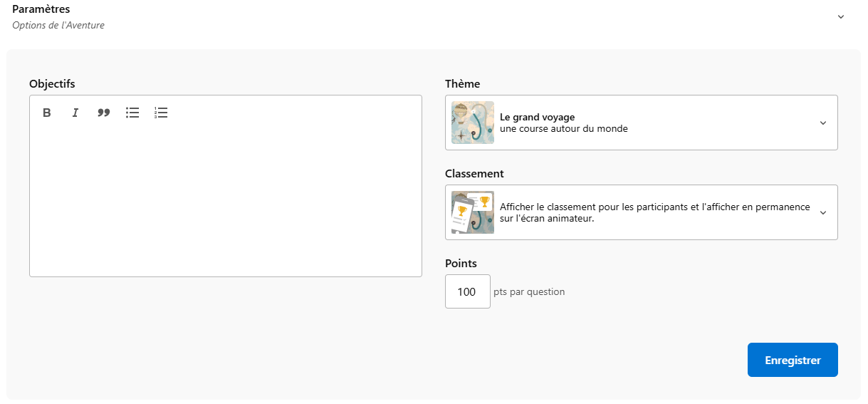Image resolution: width=868 pixels, height=404 pixels.
Task: Toggle bold formatting in Objectifs editor
Action: 47,113
